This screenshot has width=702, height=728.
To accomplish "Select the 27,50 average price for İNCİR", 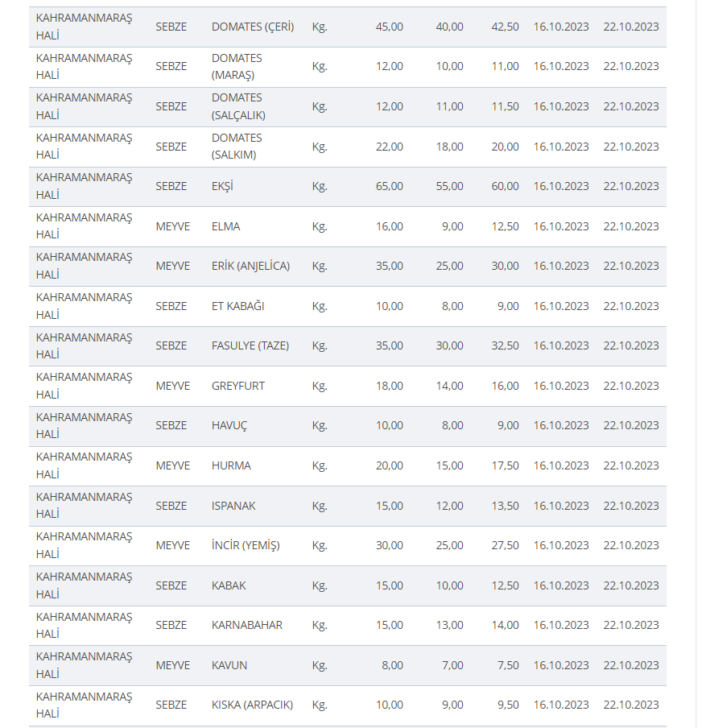I will 505,545.
